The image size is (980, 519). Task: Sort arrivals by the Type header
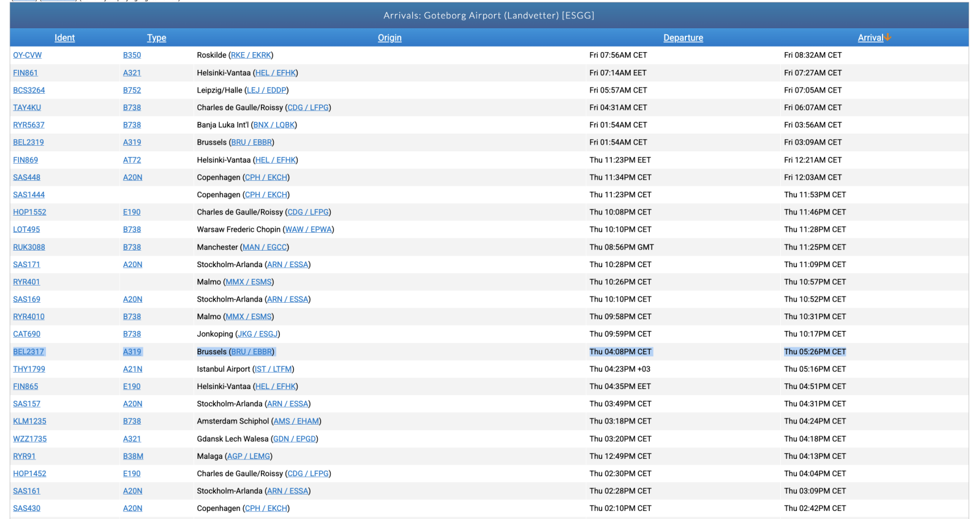156,38
